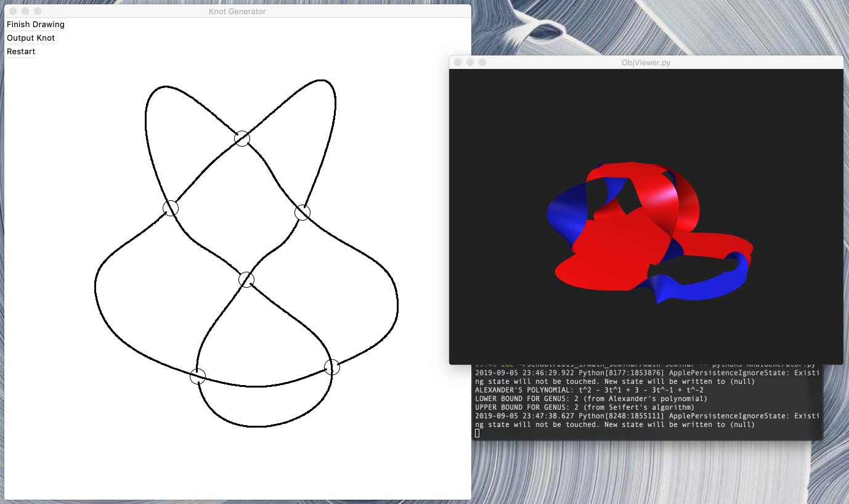Select the bottom-right crossing circle
The width and height of the screenshot is (849, 504).
click(x=332, y=367)
